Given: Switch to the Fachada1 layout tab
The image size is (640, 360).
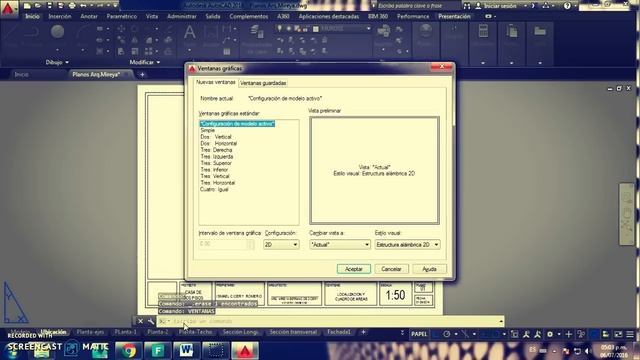Looking at the screenshot, I should (x=339, y=332).
